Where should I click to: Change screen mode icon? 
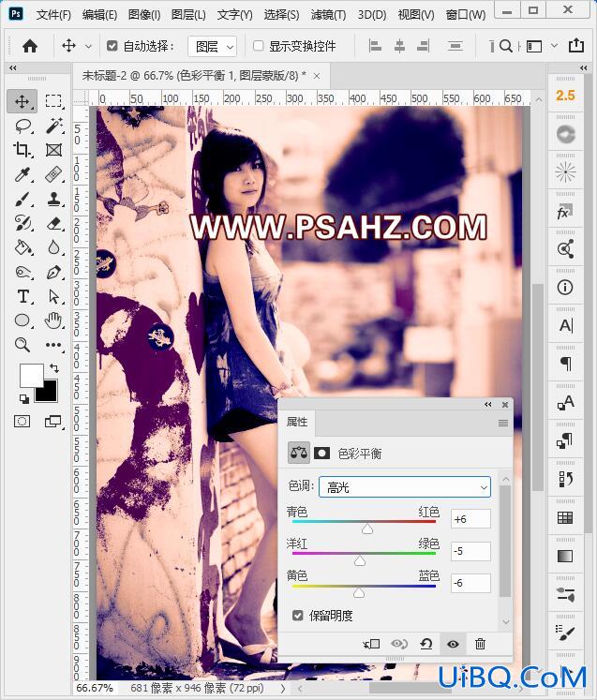(53, 421)
